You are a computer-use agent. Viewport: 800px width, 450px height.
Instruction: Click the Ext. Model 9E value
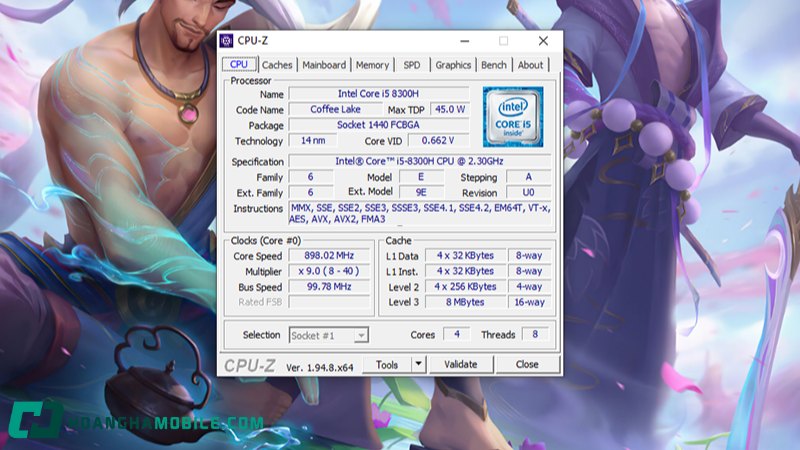tap(421, 192)
